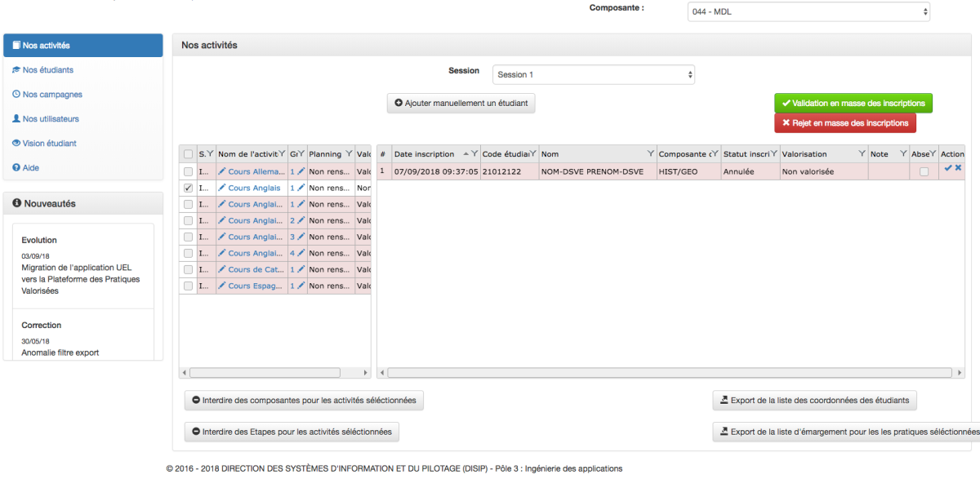The image size is (980, 479).
Task: Open the Composante dropdown showing 044 - MDL
Action: [808, 11]
